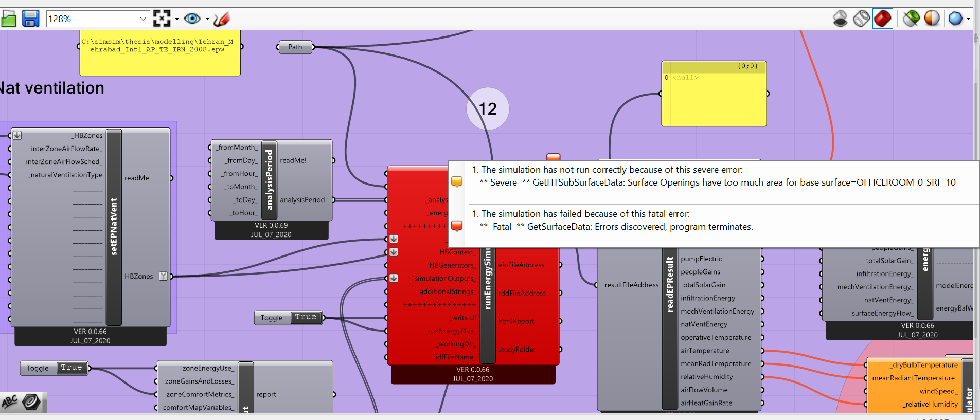The height and width of the screenshot is (420, 980).
Task: Click the Don't Draw Preview icon
Action: pyautogui.click(x=840, y=19)
